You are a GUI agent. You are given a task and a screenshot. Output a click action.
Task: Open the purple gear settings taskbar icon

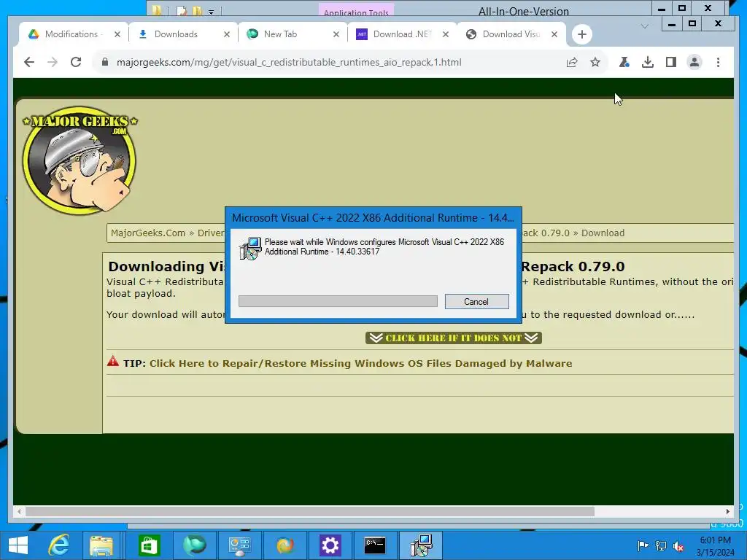[330, 545]
